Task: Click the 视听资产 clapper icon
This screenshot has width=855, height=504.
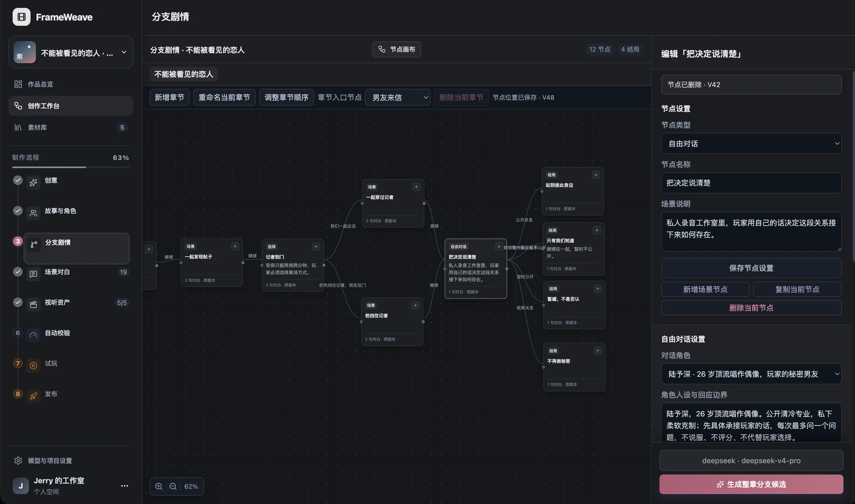Action: pos(33,304)
